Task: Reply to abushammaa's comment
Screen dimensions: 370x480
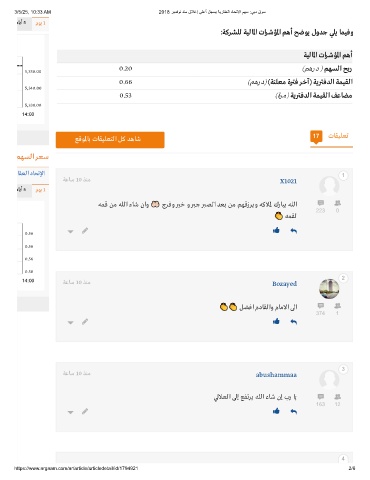Action: coord(293,411)
